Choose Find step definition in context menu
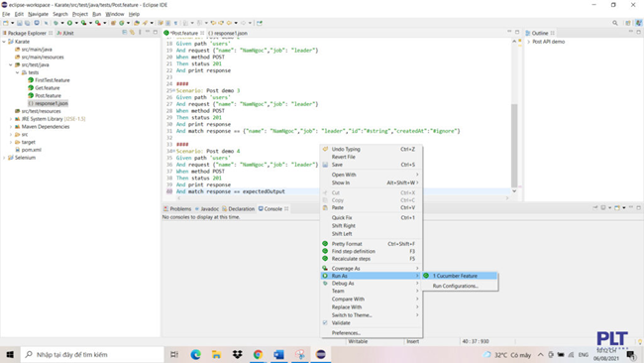 (372, 251)
